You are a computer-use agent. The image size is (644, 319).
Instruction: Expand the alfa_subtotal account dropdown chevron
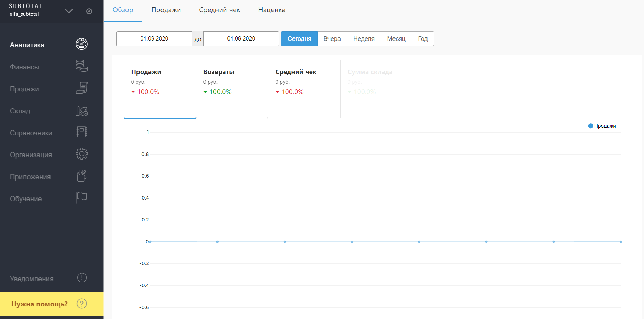coord(69,11)
